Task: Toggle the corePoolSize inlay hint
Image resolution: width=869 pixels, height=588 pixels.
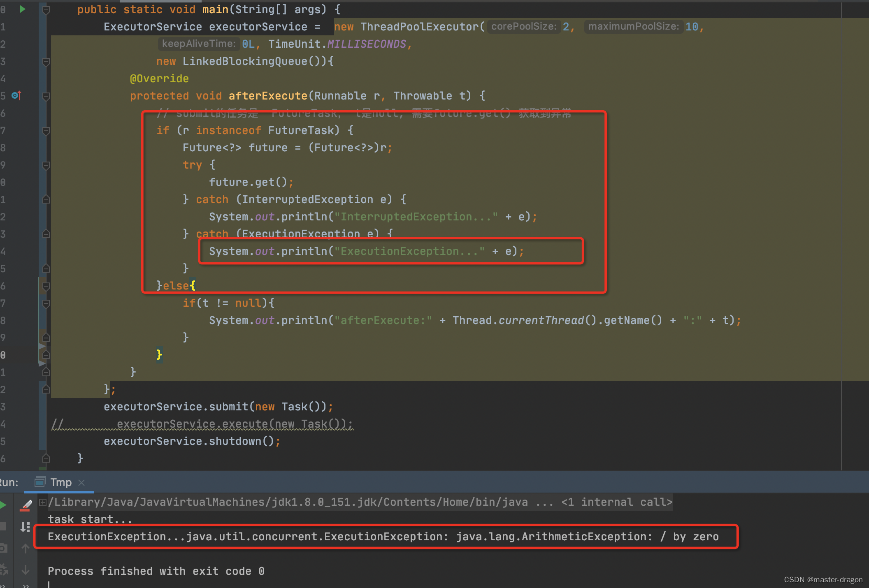Action: pyautogui.click(x=523, y=27)
